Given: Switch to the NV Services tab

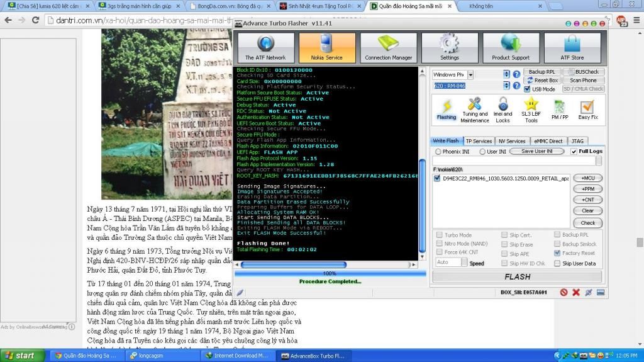Looking at the screenshot, I should point(511,141).
